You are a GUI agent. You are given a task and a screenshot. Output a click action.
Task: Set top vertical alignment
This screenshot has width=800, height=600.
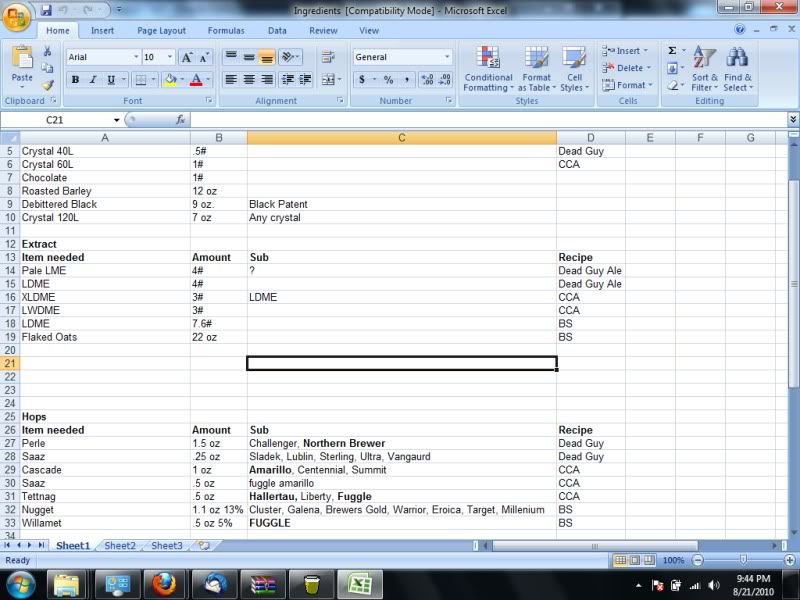click(x=231, y=57)
